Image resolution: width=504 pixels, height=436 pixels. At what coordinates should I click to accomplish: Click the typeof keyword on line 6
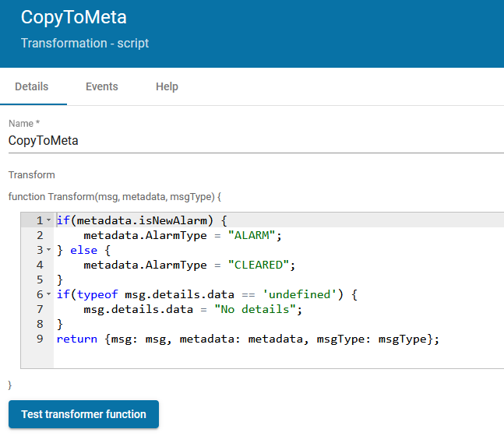pos(97,294)
